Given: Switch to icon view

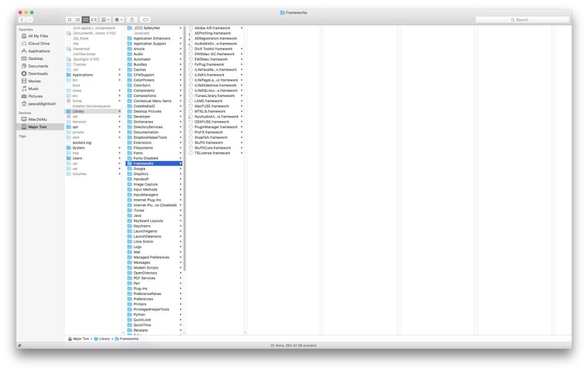Looking at the screenshot, I should point(70,19).
